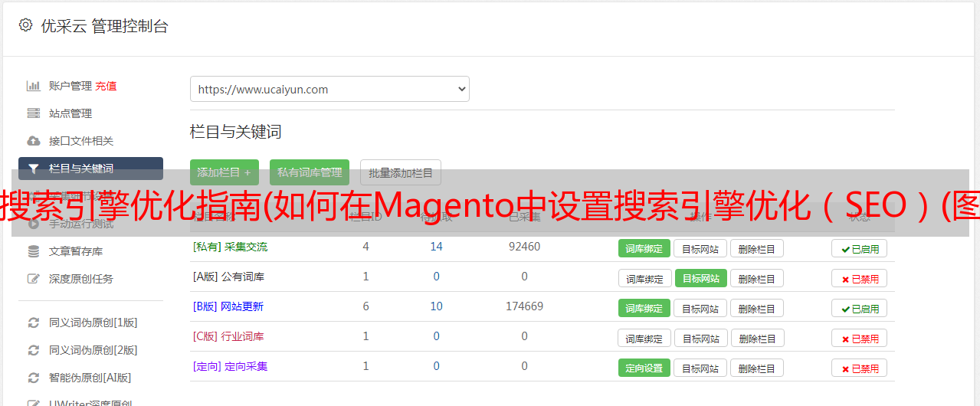Image resolution: width=980 pixels, height=406 pixels.
Task: Click the database icon for 文章暂存库
Action: point(34,251)
